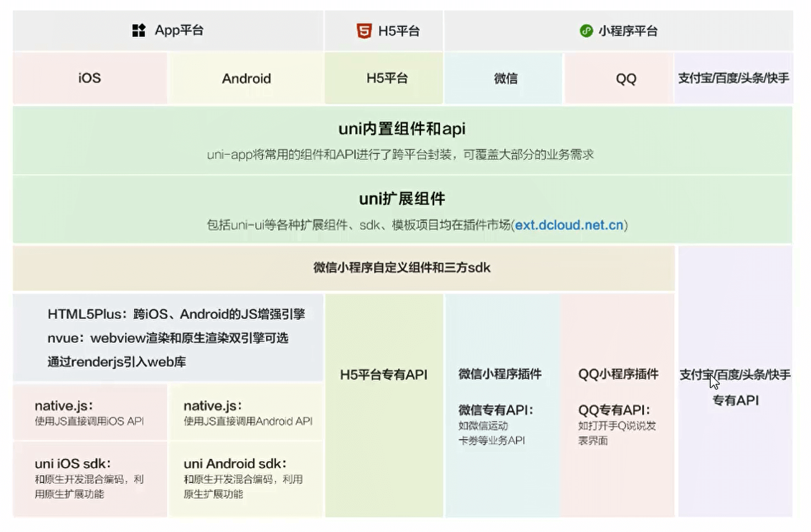
Task: Click the 专有API text in the right column
Action: pyautogui.click(x=735, y=400)
